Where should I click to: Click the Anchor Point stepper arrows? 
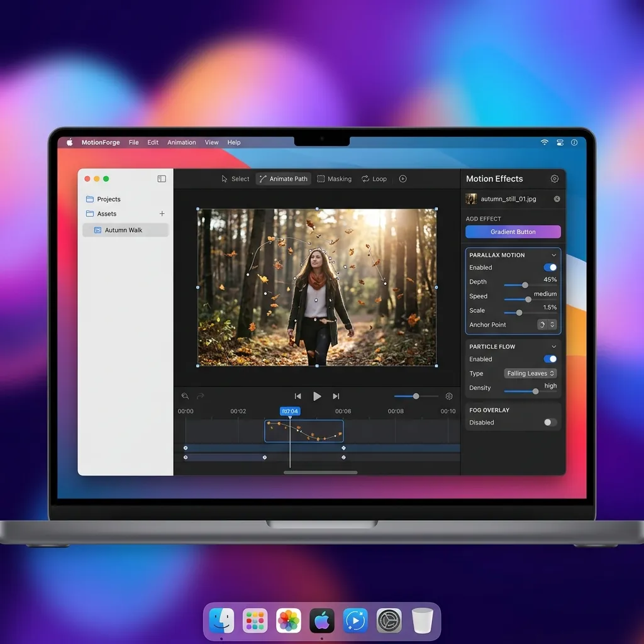click(552, 325)
